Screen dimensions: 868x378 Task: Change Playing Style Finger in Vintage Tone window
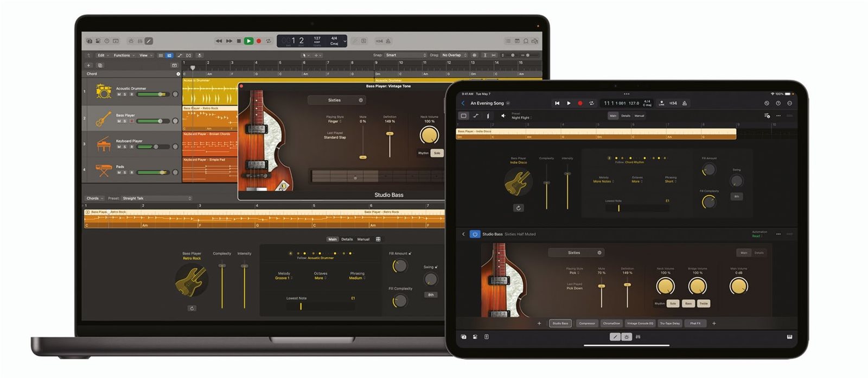pyautogui.click(x=334, y=121)
